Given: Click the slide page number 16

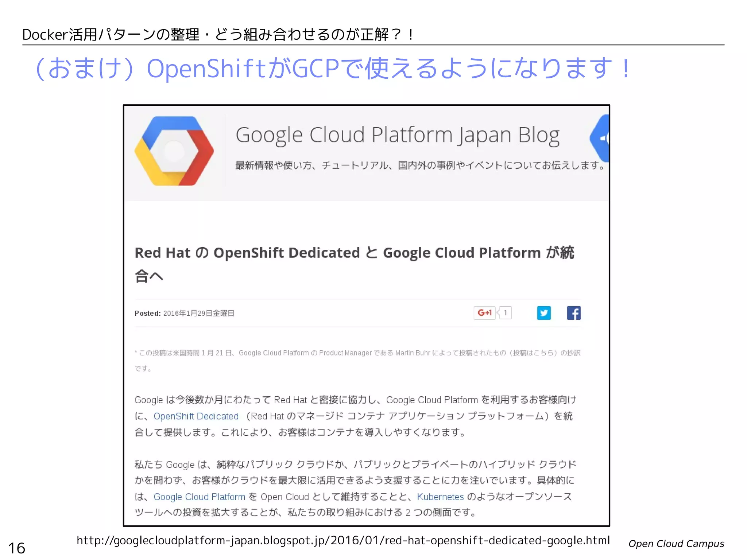Looking at the screenshot, I should (x=16, y=548).
